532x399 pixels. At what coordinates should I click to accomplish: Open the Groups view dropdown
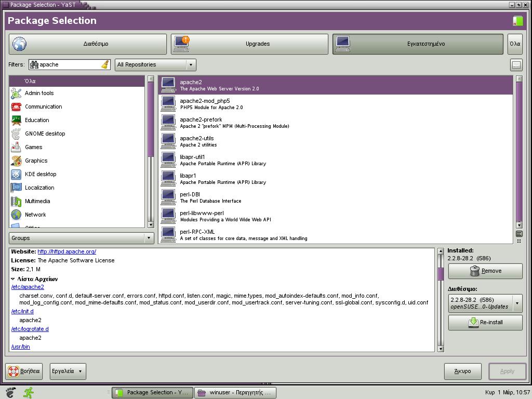[x=82, y=238]
